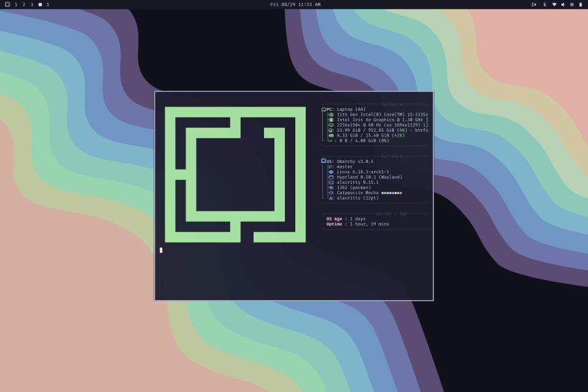Image resolution: width=588 pixels, height=392 pixels.
Task: Click the icon beside the OS label
Action: (x=323, y=161)
